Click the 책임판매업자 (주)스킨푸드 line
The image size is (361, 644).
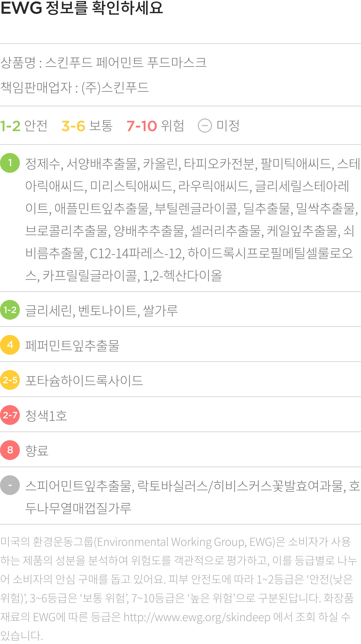74,88
